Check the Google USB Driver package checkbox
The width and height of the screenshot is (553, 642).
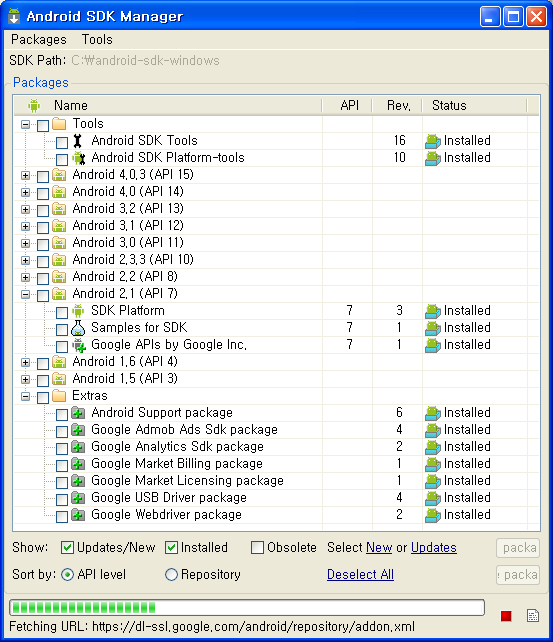[62, 500]
